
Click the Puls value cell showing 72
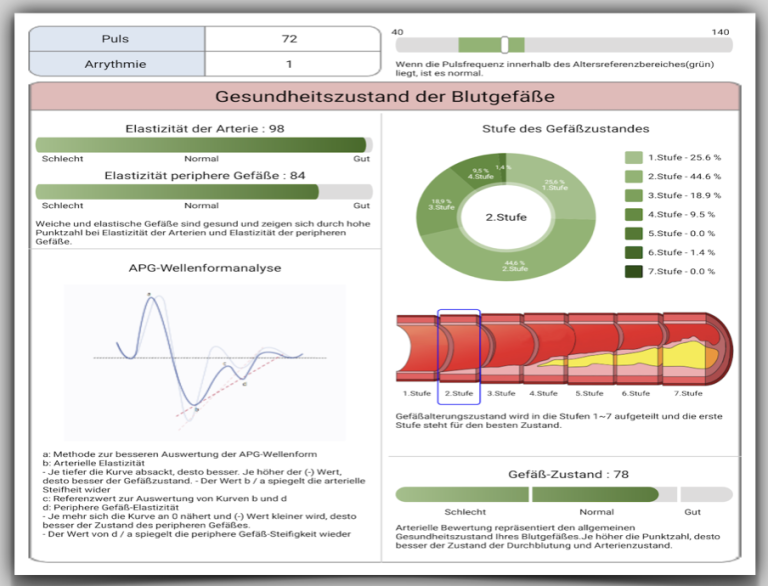[x=290, y=39]
